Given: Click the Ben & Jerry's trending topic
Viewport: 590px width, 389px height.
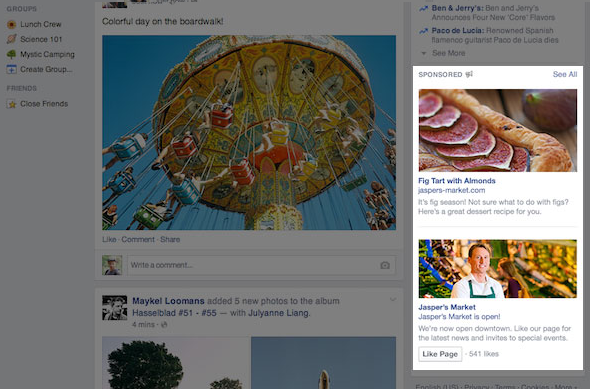Looking at the screenshot, I should tap(457, 8).
